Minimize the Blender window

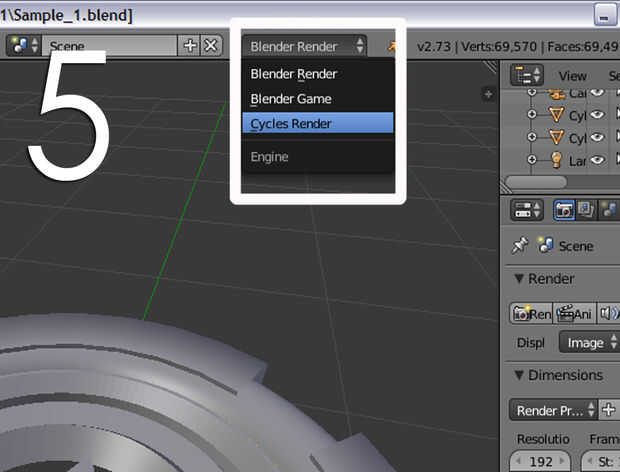[605, 15]
